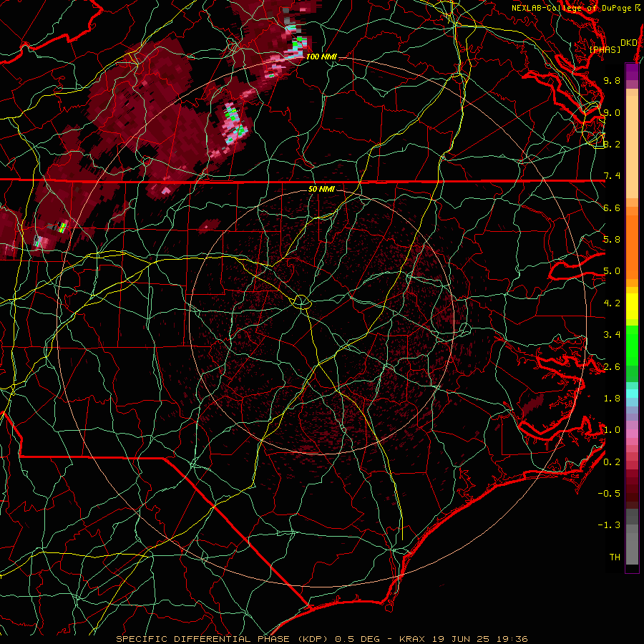The image size is (644, 644).
Task: Select the 50 NMI range ring label
Action: pyautogui.click(x=321, y=189)
